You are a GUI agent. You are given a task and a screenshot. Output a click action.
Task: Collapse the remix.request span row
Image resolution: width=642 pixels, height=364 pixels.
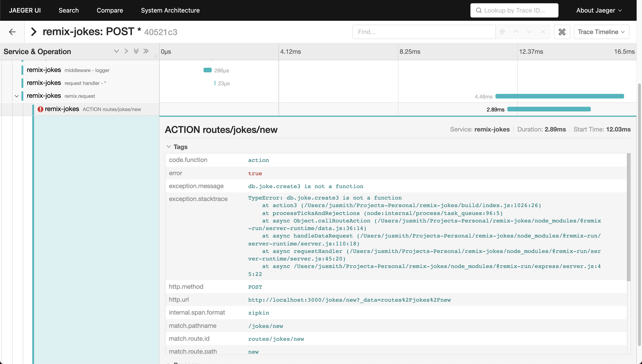pos(17,96)
